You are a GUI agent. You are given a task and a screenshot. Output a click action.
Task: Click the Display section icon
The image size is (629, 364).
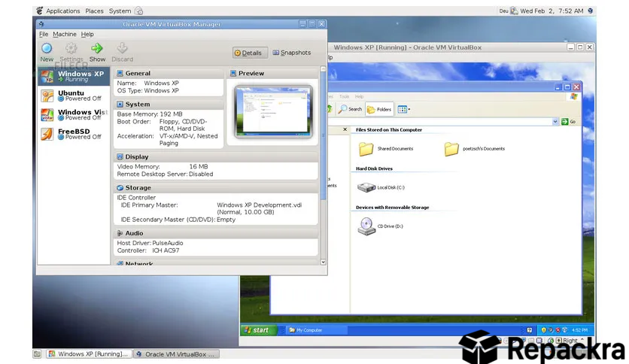(x=120, y=156)
